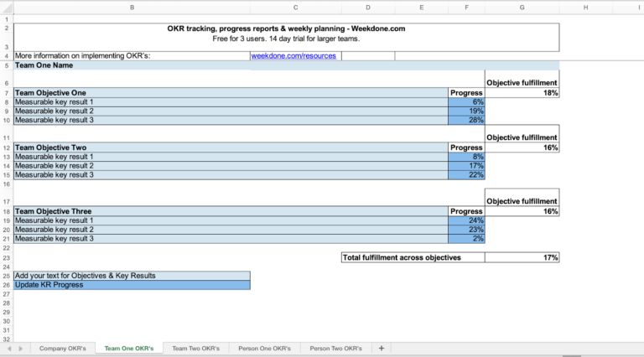Open the weekdone.com/resources link
The image size is (644, 357).
[x=293, y=56]
